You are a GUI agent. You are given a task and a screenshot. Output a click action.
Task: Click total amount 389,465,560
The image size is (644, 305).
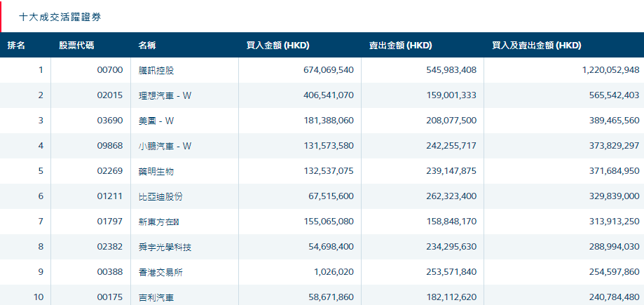click(615, 121)
